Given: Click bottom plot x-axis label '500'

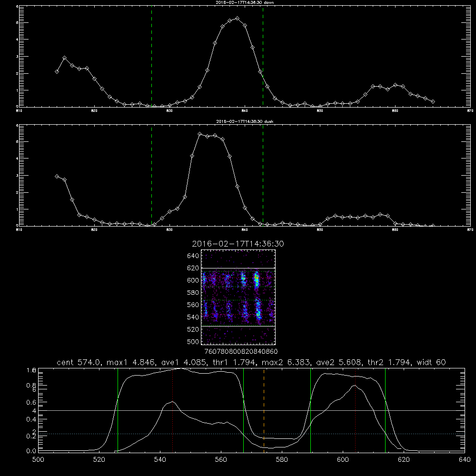Looking at the screenshot, I should click(38, 460).
